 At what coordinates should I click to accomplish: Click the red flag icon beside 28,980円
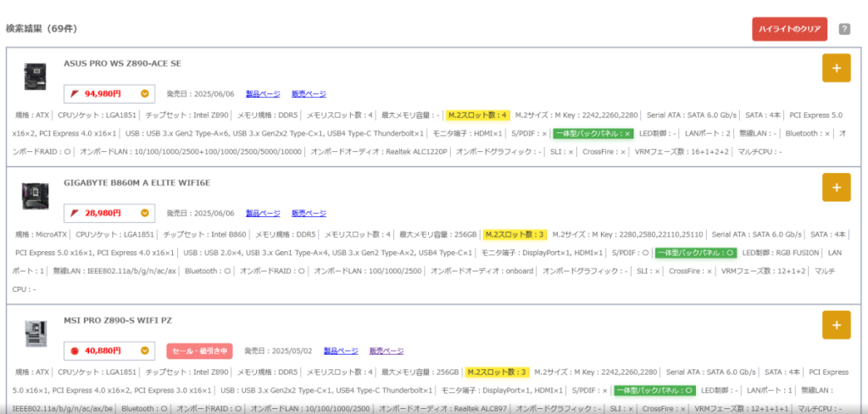[75, 213]
